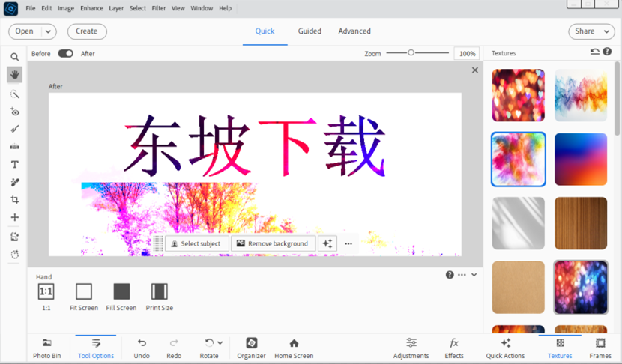Viewport: 622px width, 364px height.
Task: Expand the Rotate direction dropdown arrow
Action: (220, 343)
